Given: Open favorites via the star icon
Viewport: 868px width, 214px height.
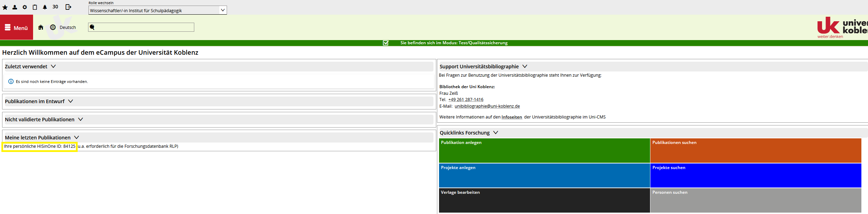Looking at the screenshot, I should point(5,7).
